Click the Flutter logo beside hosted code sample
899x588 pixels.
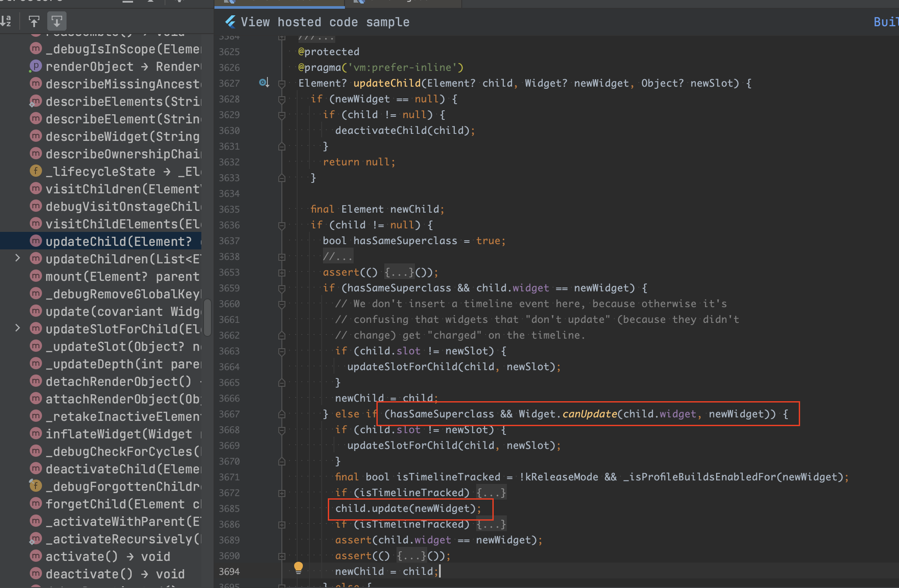click(230, 22)
